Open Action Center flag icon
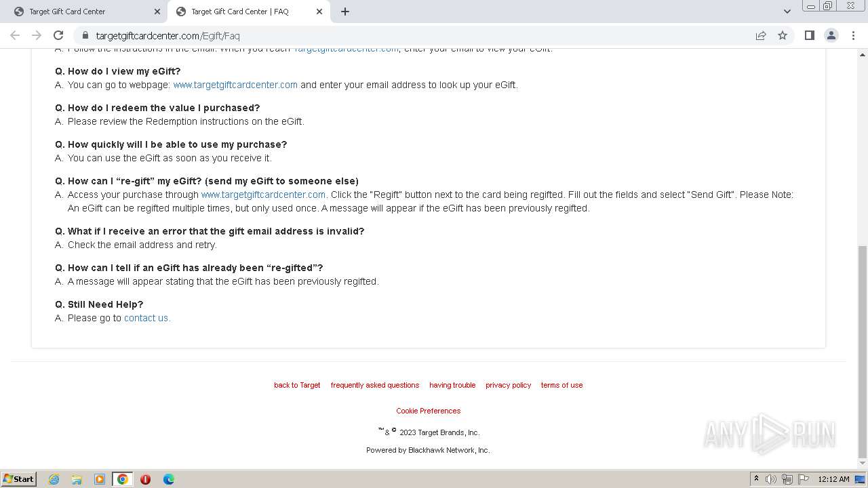The width and height of the screenshot is (868, 488). [x=804, y=479]
